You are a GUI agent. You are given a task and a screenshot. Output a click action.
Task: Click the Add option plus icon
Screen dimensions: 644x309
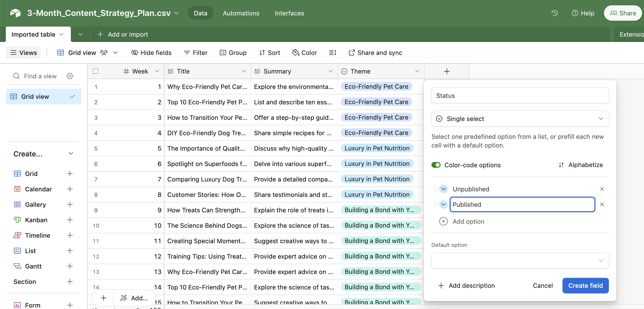tap(443, 221)
